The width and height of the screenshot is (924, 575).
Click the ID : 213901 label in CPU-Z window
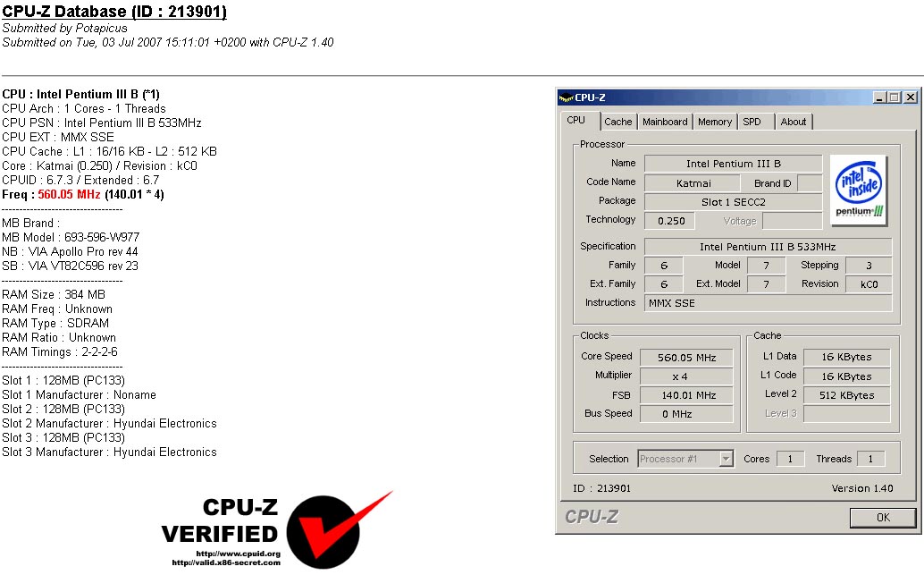(x=601, y=488)
